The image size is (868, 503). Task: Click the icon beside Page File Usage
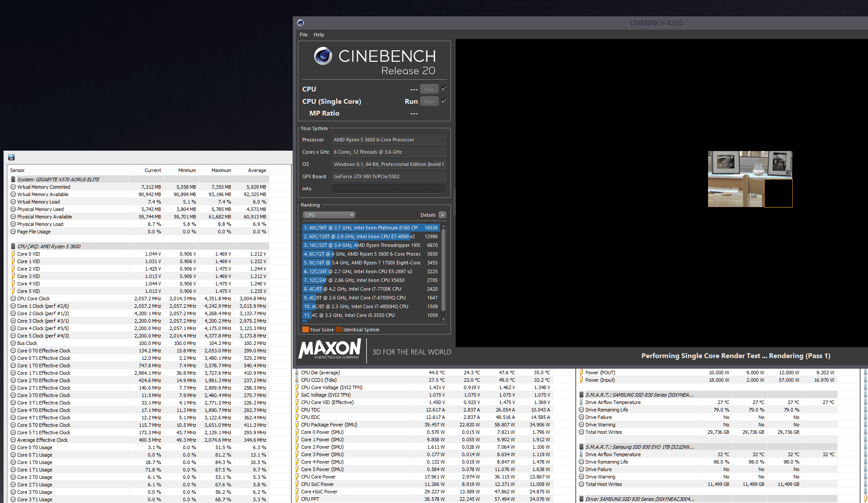point(13,232)
